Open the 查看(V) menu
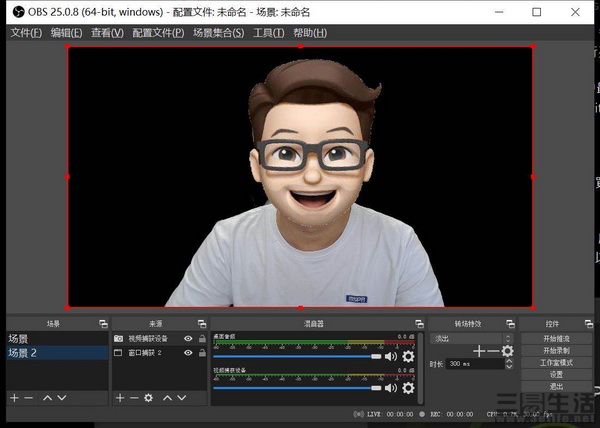 click(107, 33)
